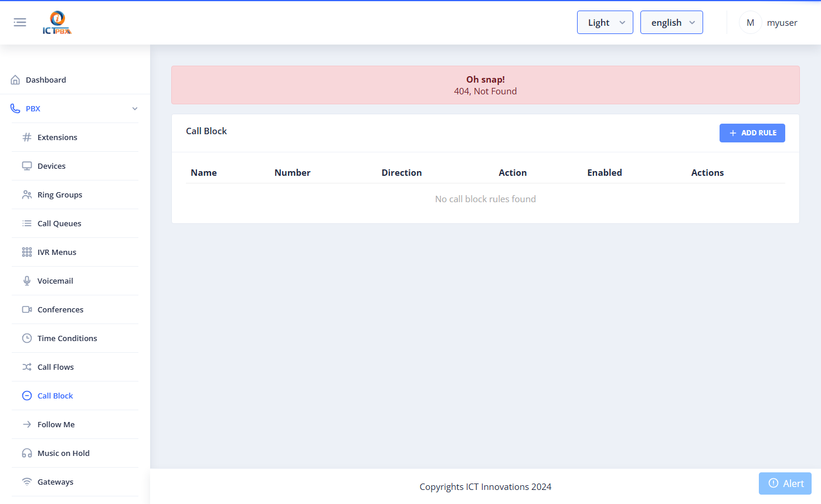The image size is (821, 504).
Task: Collapse the PBX menu chevron
Action: pos(135,109)
